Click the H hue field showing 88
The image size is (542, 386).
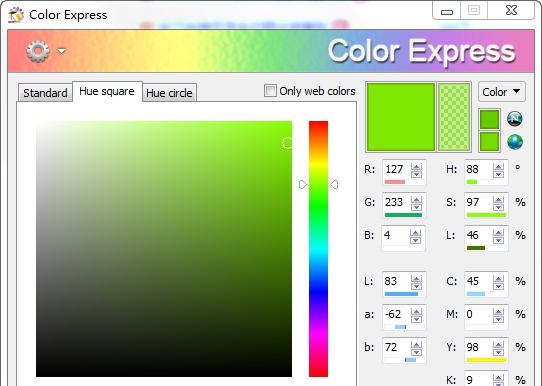[x=478, y=169]
